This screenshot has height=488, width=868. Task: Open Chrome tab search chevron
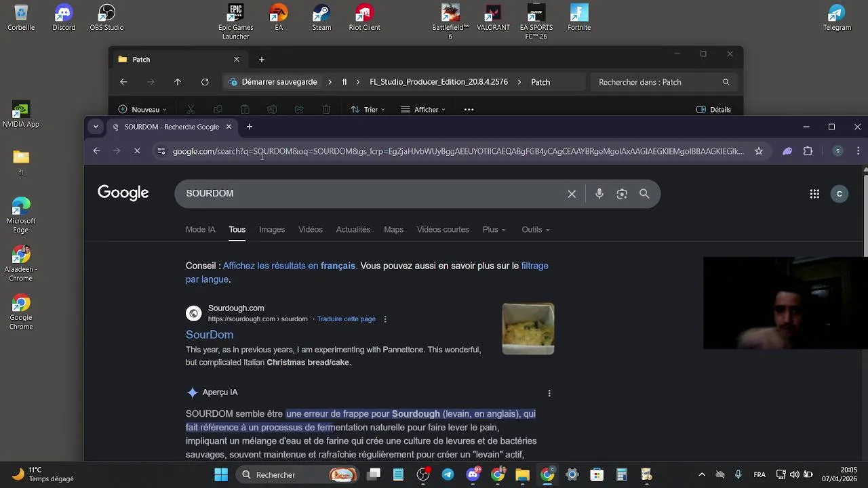96,127
